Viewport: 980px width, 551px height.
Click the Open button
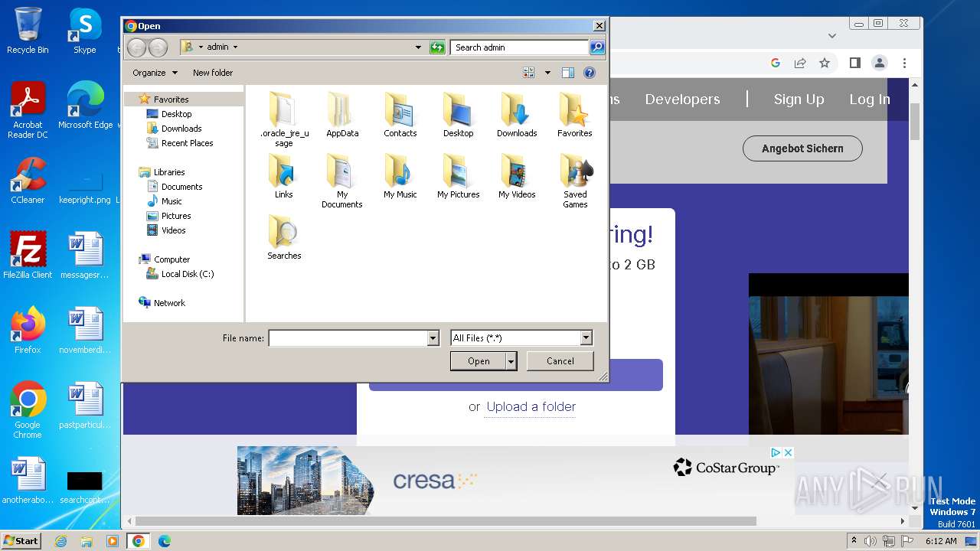coord(479,361)
